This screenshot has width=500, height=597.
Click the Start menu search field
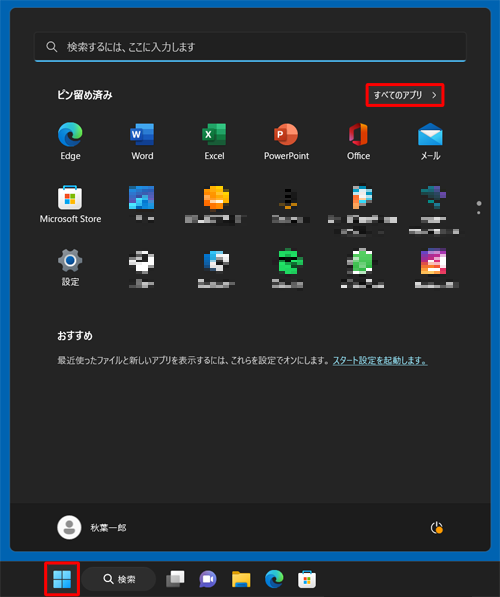250,47
